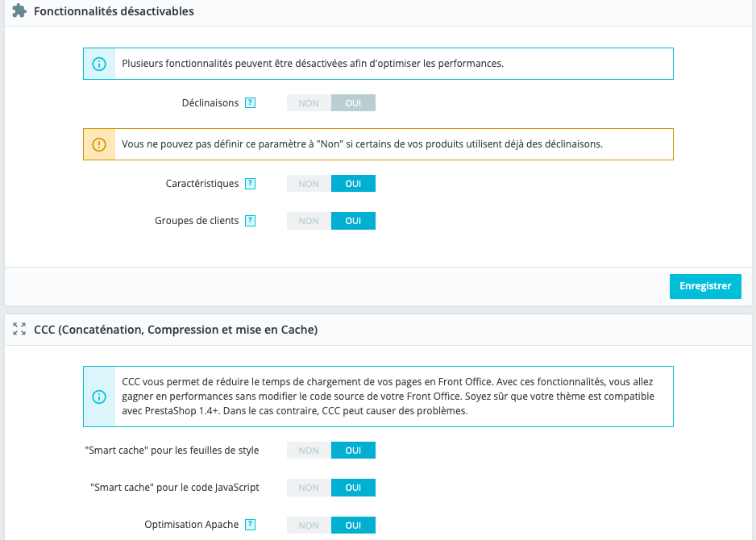Click the expand-arrows icon beside CCC heading
Screen dimensions: 756x540
19,329
